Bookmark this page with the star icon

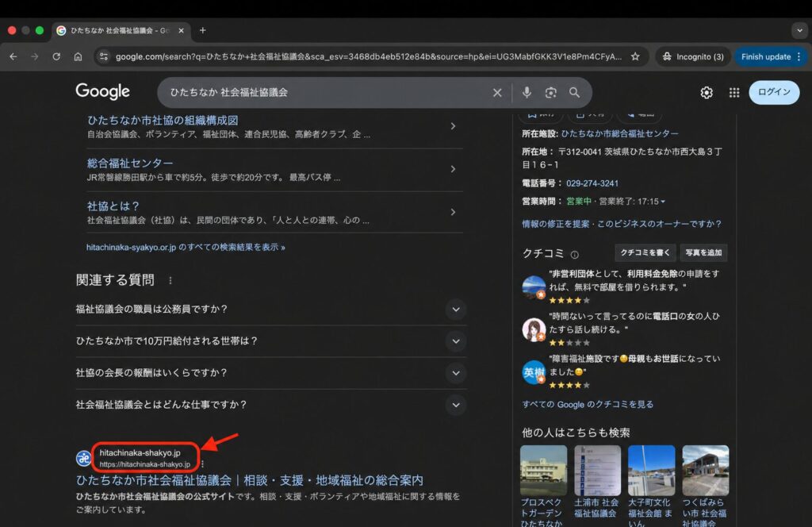point(635,56)
